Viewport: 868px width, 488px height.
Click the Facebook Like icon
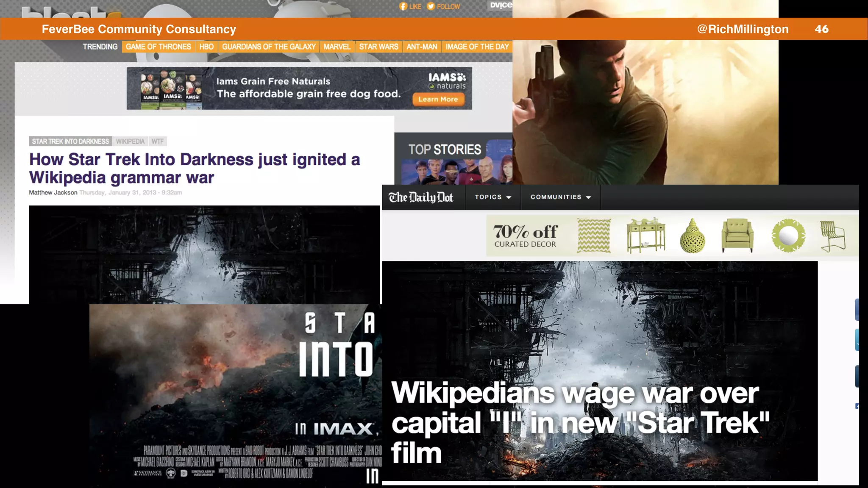click(x=403, y=6)
